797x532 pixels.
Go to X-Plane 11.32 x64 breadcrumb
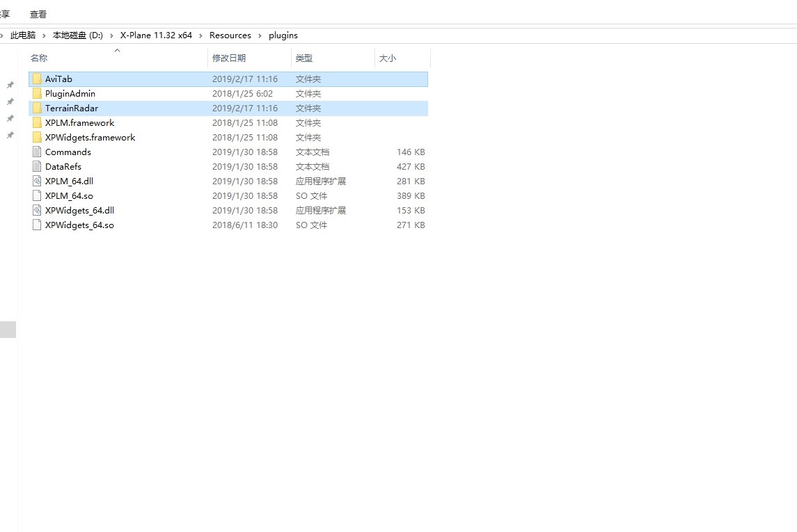(x=156, y=35)
